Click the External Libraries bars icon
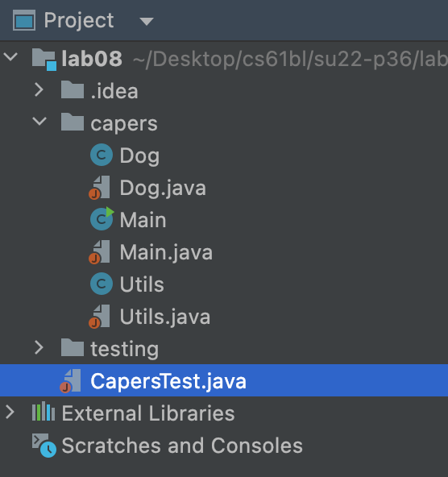 coord(44,411)
